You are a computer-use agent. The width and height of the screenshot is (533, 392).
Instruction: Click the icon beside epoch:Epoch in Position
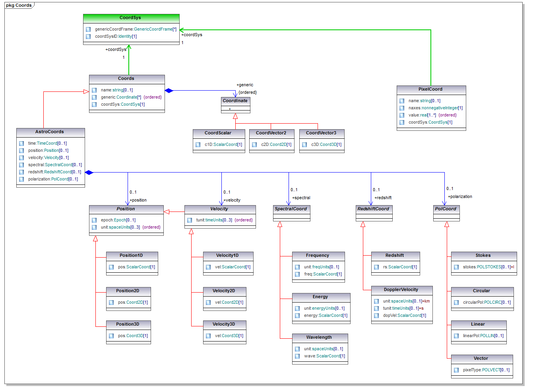94,220
